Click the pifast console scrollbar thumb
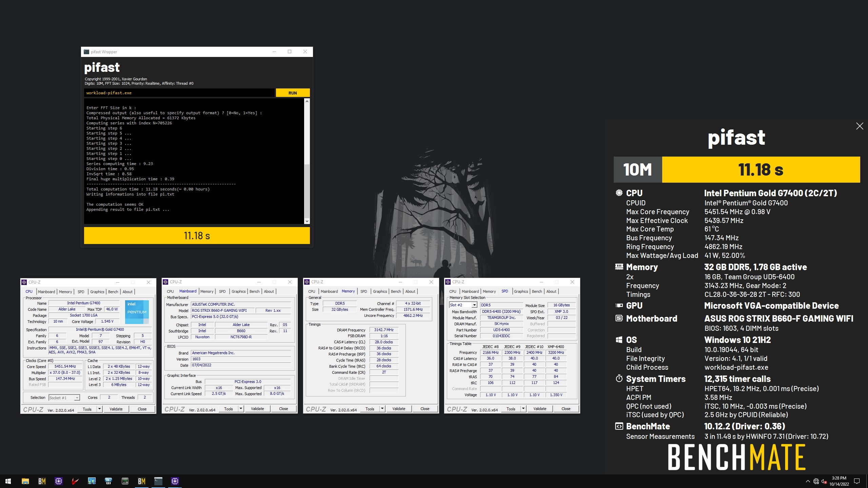The height and width of the screenshot is (488, 868). 307,191
